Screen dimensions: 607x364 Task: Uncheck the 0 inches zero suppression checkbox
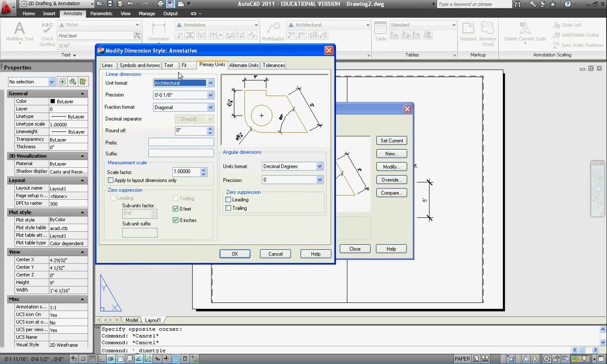coord(176,220)
